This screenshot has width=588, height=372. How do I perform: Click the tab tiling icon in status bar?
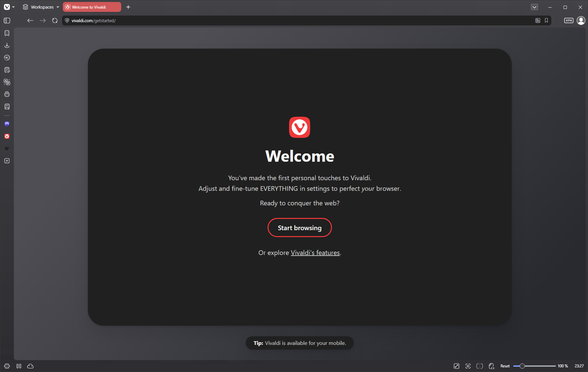point(480,366)
